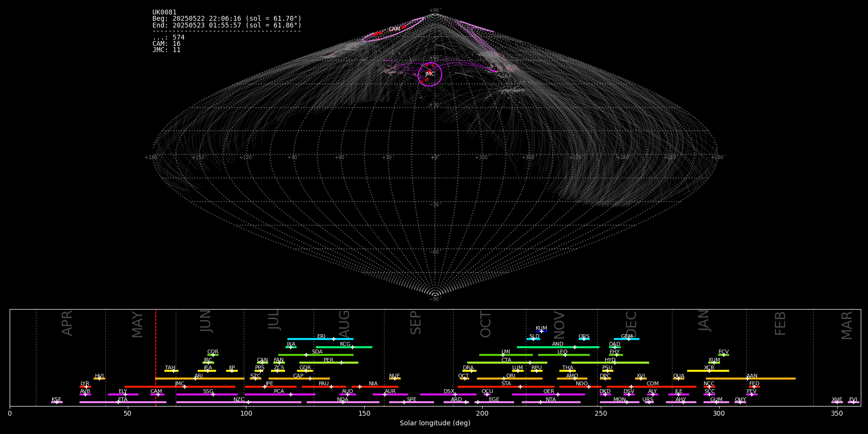Click the UK0081 station ID text
Image resolution: width=868 pixels, height=434 pixels.
[164, 13]
